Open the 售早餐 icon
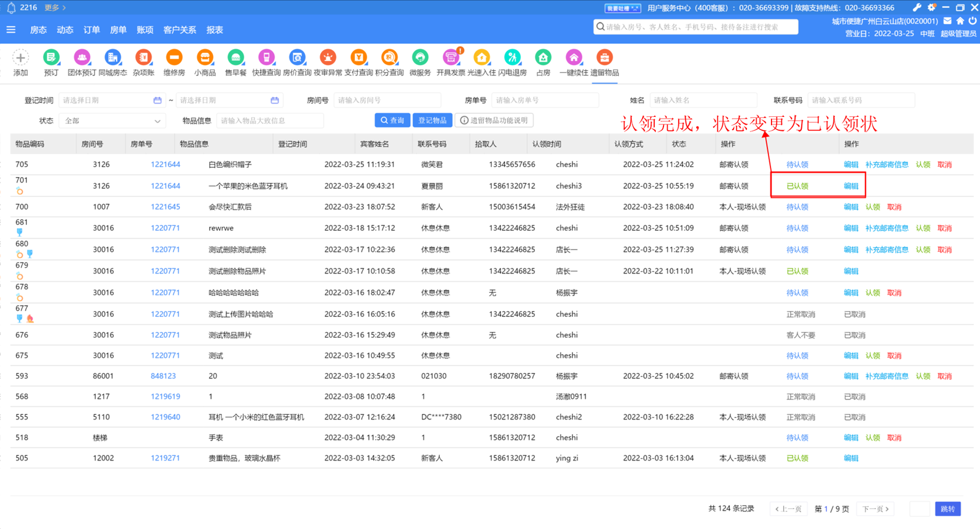 click(235, 58)
